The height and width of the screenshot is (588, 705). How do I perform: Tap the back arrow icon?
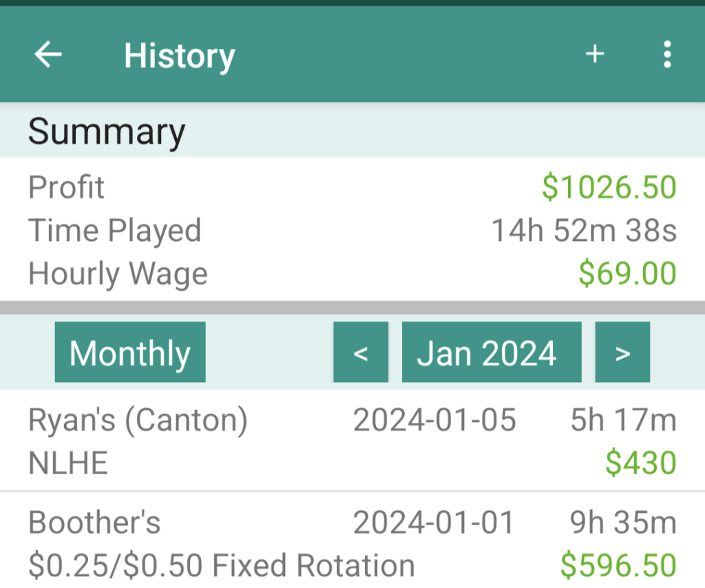click(48, 55)
